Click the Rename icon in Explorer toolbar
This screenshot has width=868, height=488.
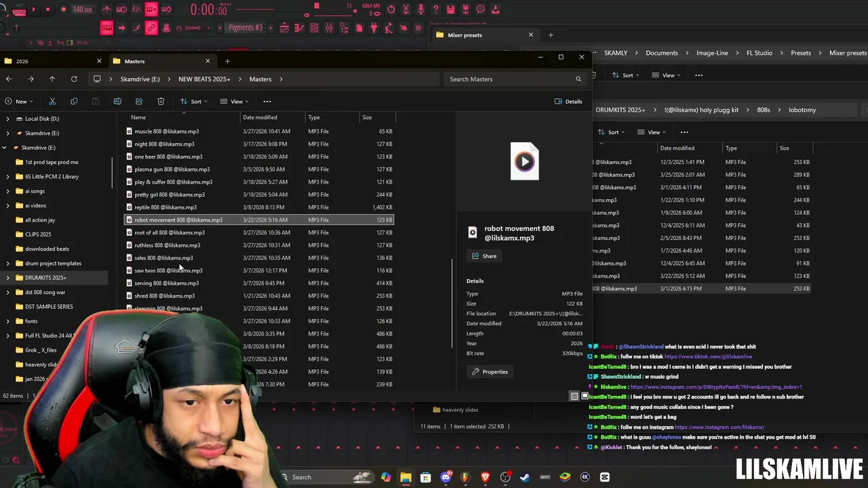(117, 102)
